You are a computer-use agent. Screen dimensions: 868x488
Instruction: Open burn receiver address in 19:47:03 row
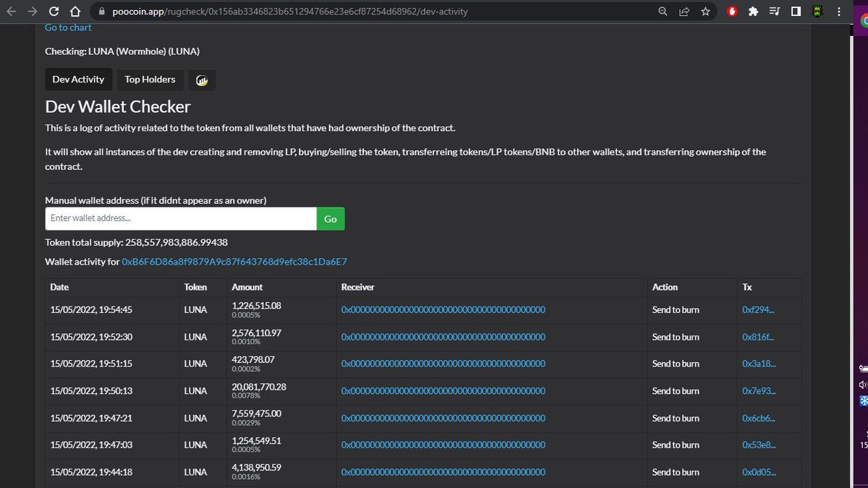[x=443, y=445]
